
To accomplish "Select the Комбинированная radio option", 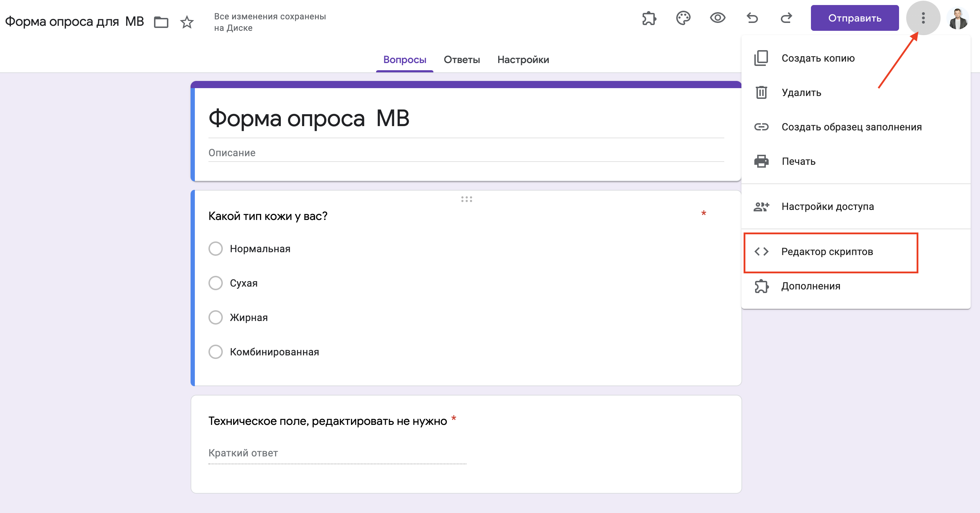I will click(x=215, y=352).
